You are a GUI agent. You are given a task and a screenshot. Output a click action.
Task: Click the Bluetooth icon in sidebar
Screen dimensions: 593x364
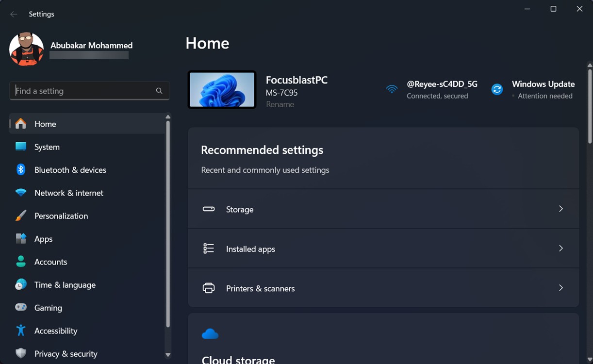[21, 169]
